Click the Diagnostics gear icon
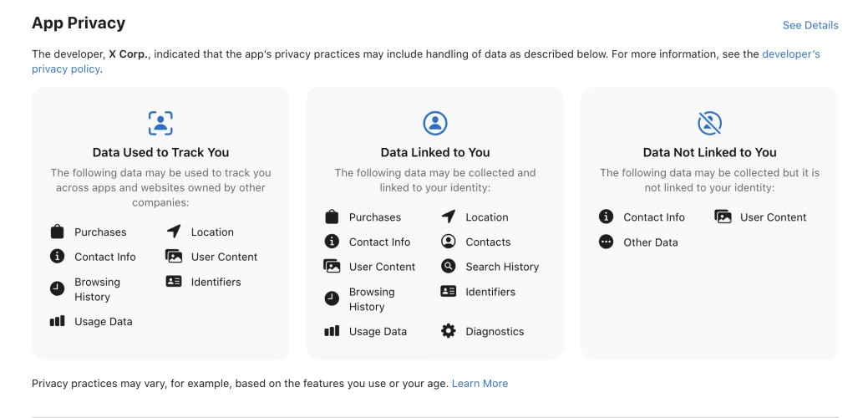The image size is (868, 418). [x=449, y=331]
